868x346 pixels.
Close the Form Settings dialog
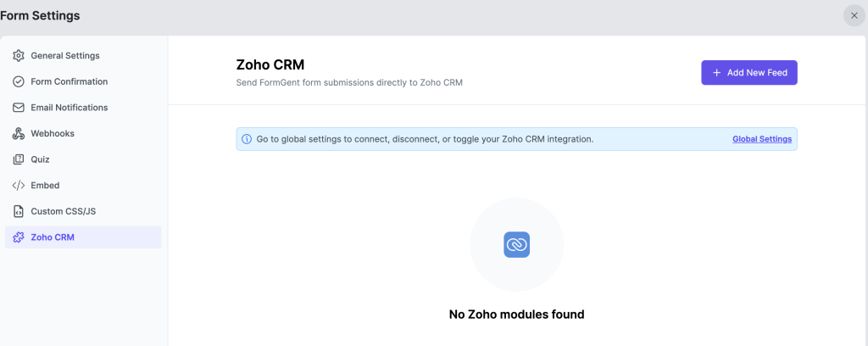click(x=854, y=15)
